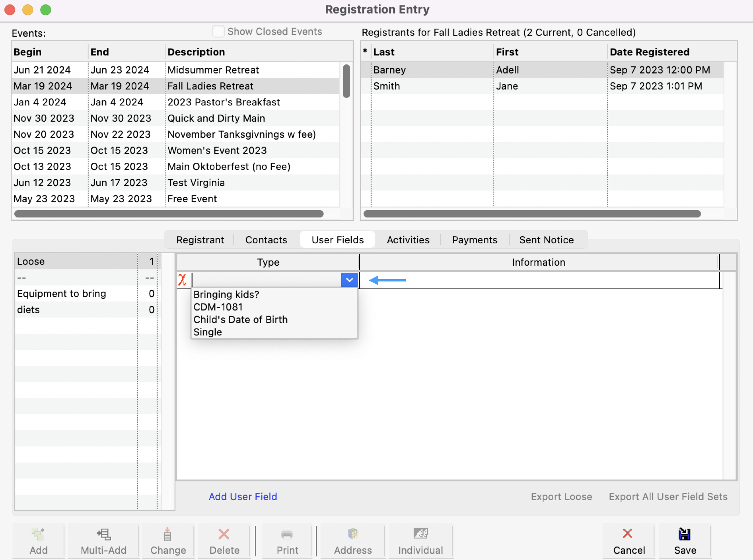Click Export All User Field Sets
The image size is (753, 560).
pos(668,497)
